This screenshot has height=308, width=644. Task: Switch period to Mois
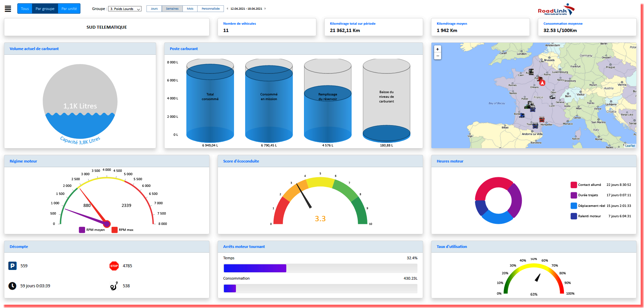click(x=190, y=9)
